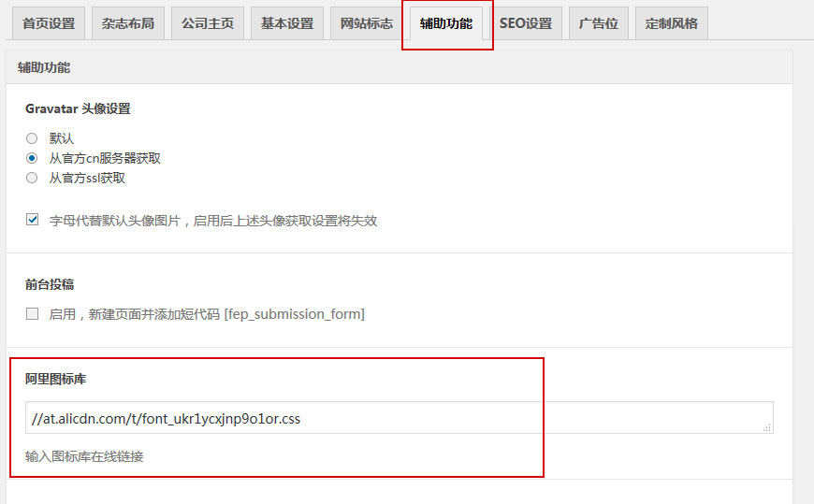Click the 阿里图标库 link input field

coord(393,418)
